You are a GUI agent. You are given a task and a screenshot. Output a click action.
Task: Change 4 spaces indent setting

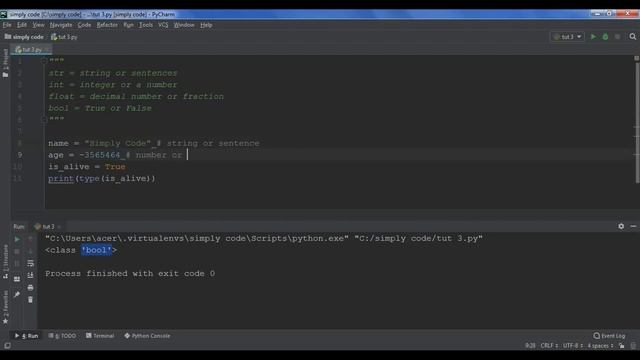(x=600, y=346)
